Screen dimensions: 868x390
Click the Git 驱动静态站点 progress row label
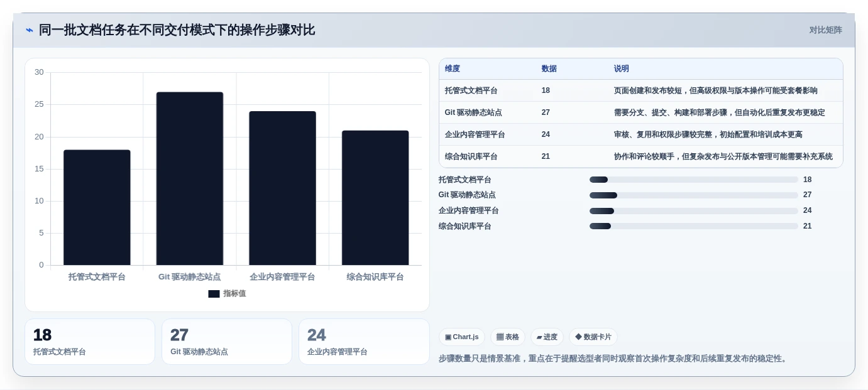click(467, 195)
